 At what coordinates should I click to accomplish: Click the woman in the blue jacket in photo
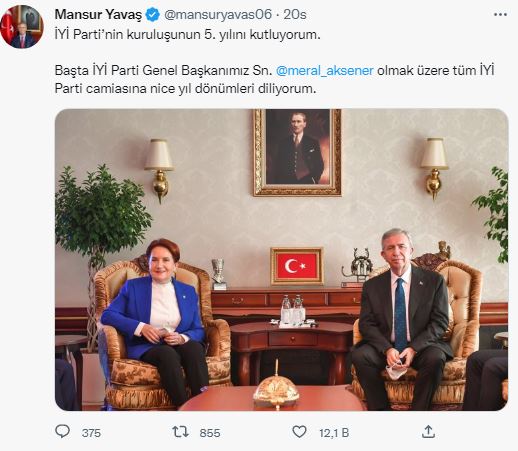click(x=155, y=315)
